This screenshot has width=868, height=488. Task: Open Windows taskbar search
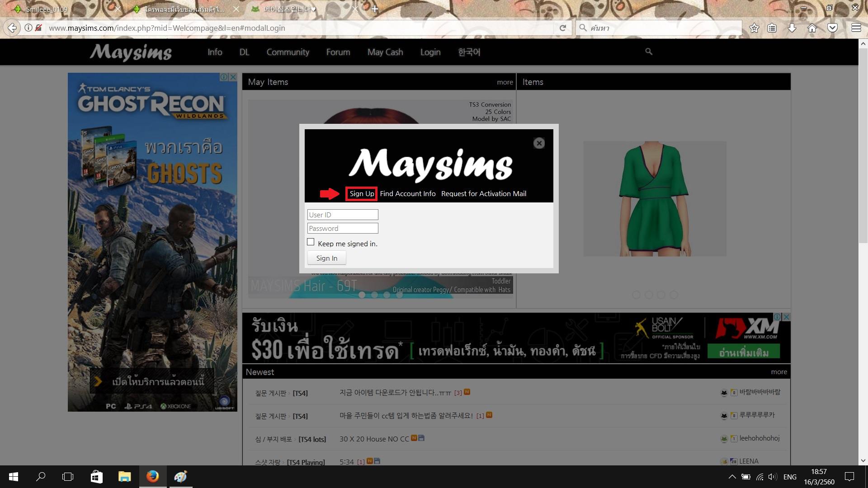click(41, 477)
